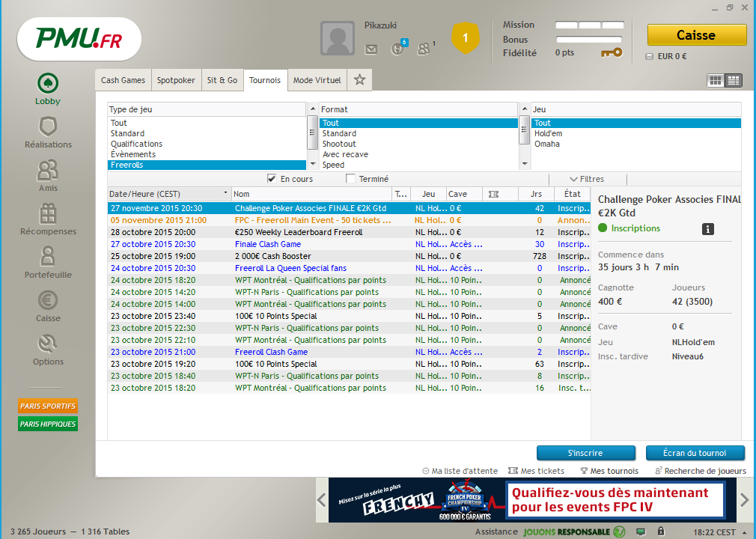Viewport: 756px width, 539px height.
Task: Click the Bonus progress bar
Action: [589, 40]
